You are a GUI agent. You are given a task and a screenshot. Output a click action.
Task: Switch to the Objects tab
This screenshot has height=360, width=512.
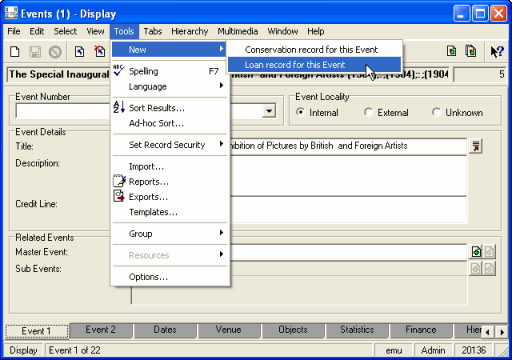pos(293,330)
